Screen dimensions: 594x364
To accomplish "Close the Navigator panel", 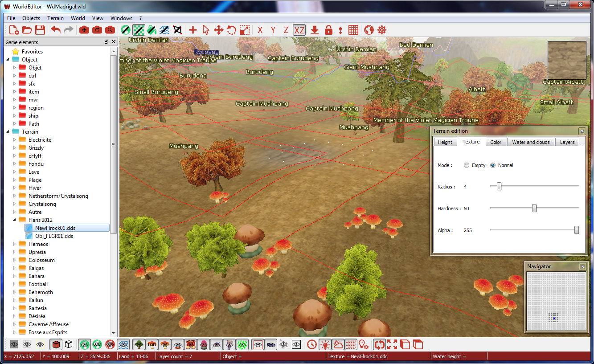I will [x=582, y=266].
